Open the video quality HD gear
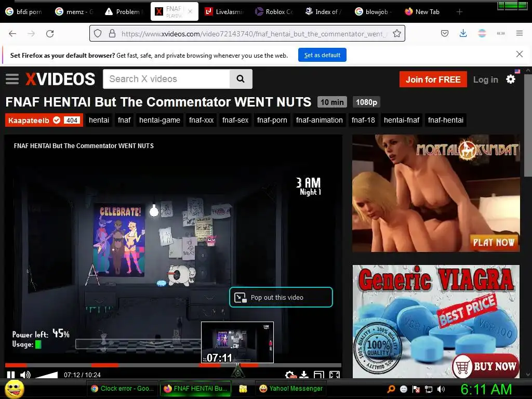Image resolution: width=532 pixels, height=399 pixels. [290, 375]
